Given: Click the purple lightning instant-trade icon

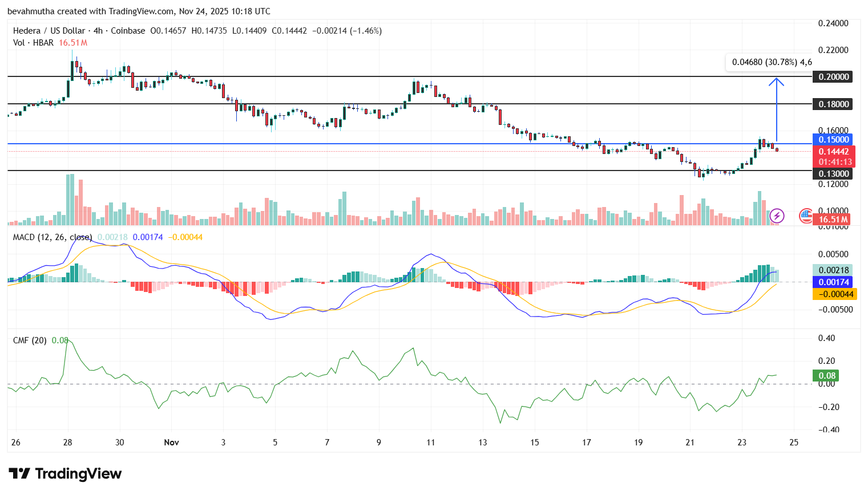Looking at the screenshot, I should pos(777,216).
